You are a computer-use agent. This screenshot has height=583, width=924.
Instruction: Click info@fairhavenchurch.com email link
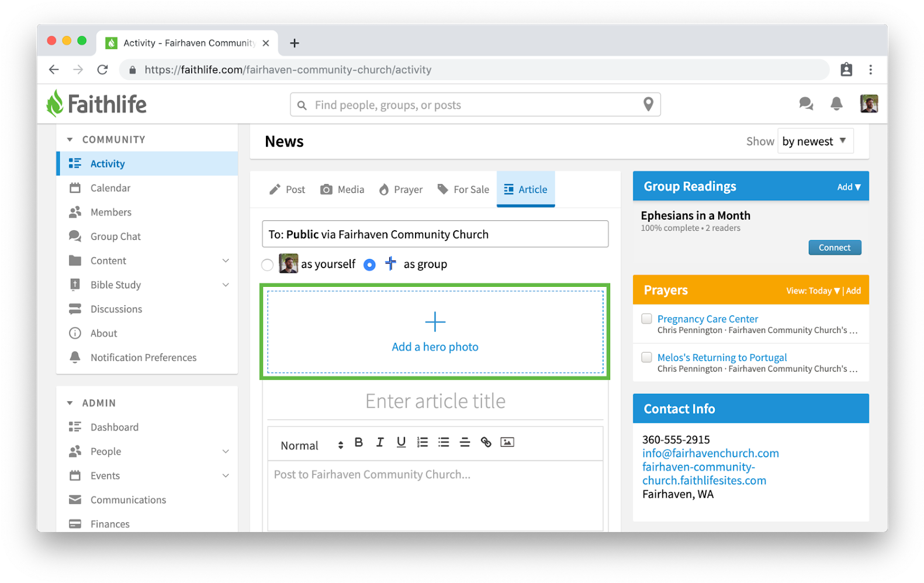tap(710, 453)
